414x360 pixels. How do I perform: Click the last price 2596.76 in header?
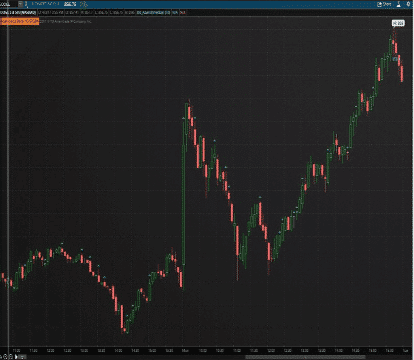tap(70, 4)
